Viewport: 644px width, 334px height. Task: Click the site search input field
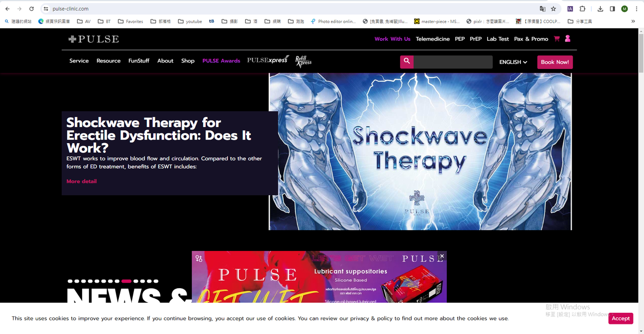click(453, 62)
